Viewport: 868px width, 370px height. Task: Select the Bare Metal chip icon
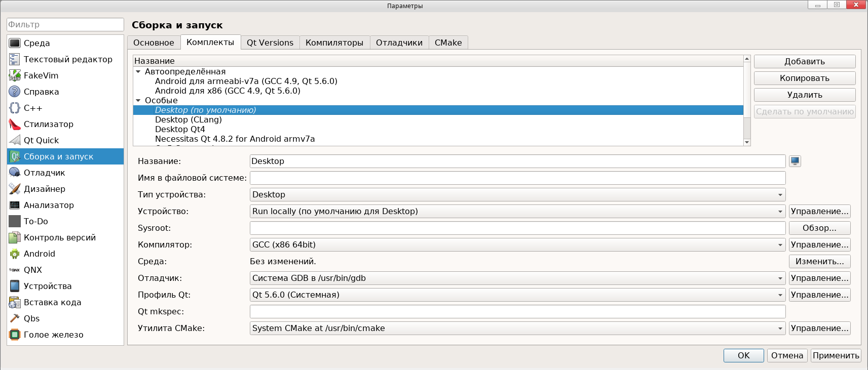(x=15, y=335)
